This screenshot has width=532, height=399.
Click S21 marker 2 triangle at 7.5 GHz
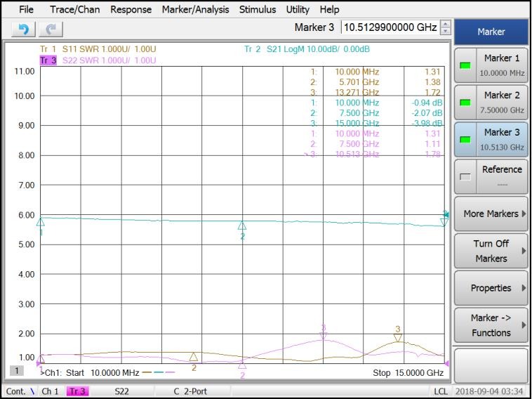click(242, 225)
